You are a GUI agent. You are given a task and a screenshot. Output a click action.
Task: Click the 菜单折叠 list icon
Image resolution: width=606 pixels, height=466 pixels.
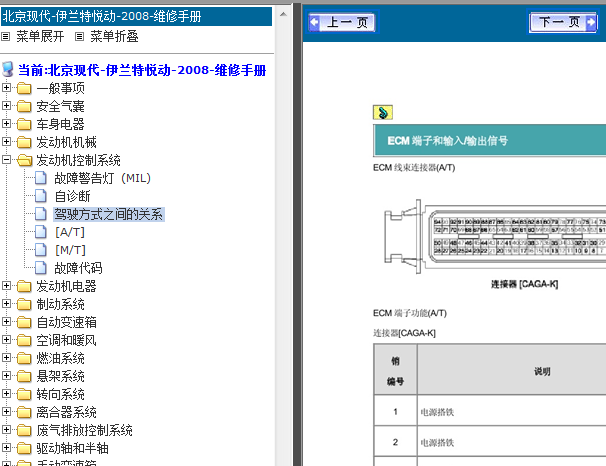pyautogui.click(x=80, y=37)
